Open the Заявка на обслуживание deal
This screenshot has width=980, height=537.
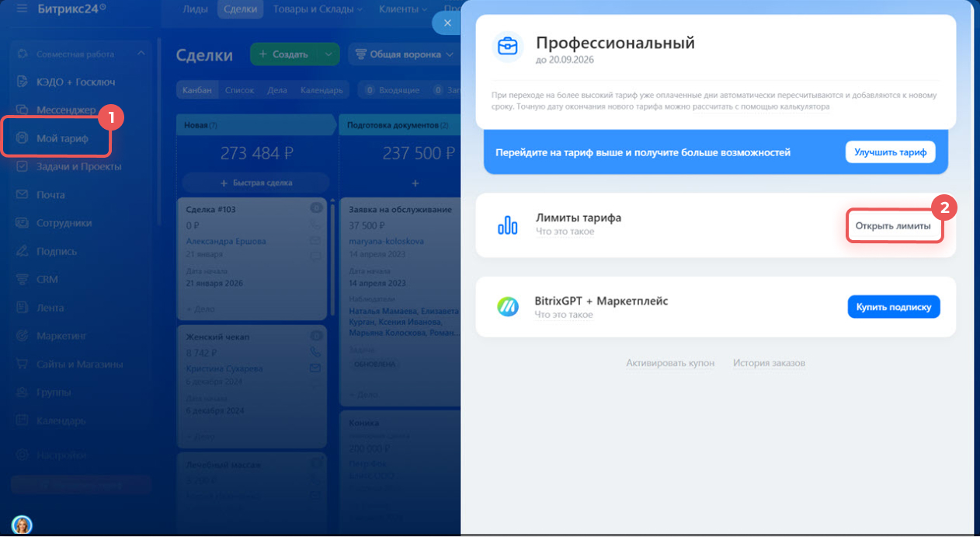pyautogui.click(x=399, y=210)
